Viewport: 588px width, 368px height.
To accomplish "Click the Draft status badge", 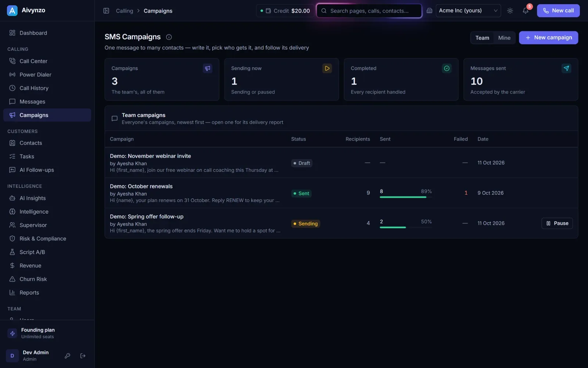I will tap(302, 163).
